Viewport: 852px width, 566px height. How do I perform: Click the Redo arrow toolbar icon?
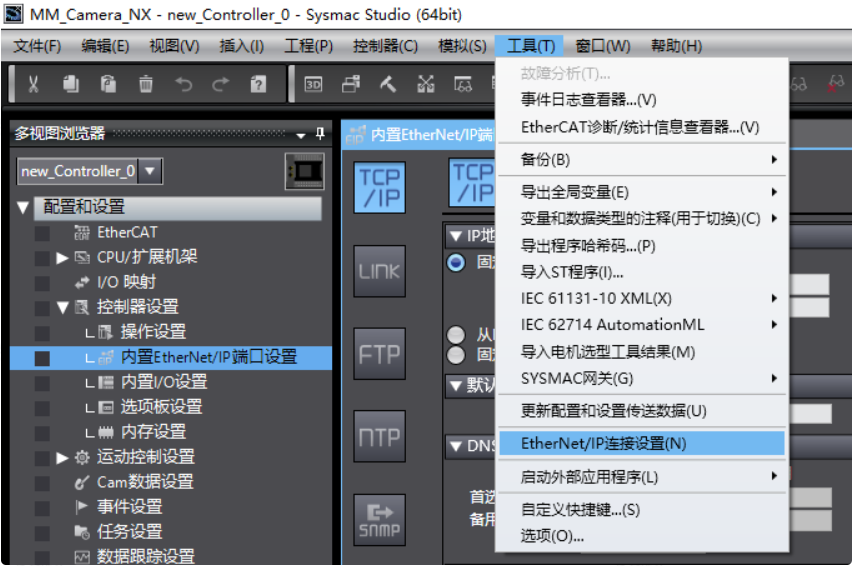[221, 84]
